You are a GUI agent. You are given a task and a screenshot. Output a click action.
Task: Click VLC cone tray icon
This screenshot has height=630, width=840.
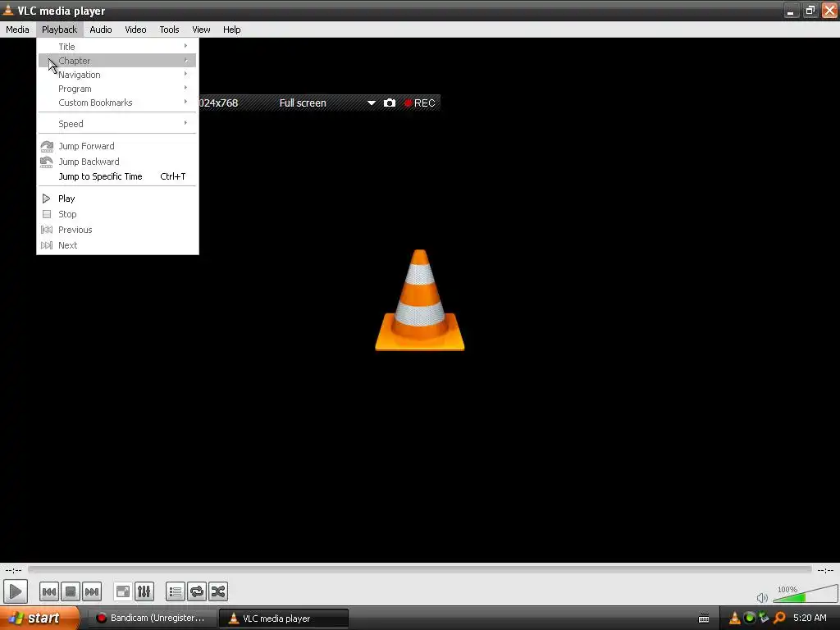click(x=735, y=619)
